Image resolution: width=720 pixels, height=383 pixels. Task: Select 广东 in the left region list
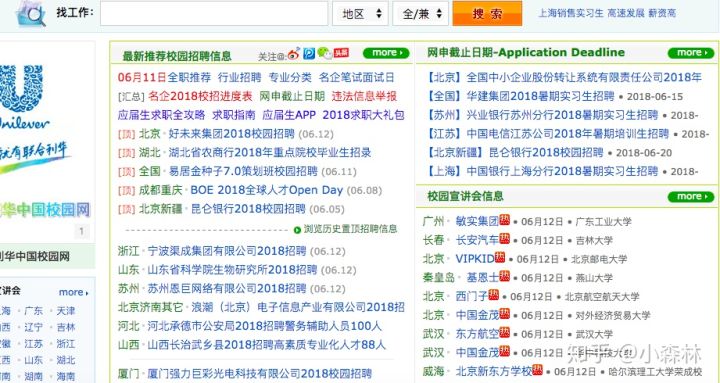tap(34, 311)
